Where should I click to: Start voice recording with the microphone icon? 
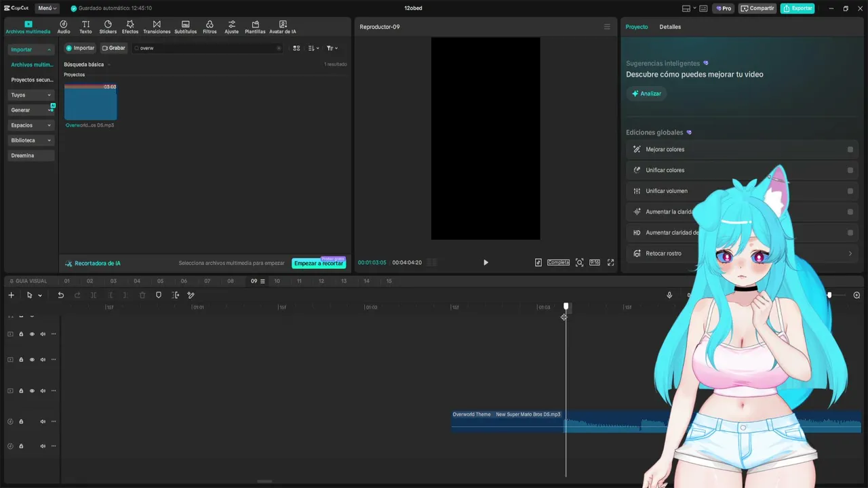point(669,295)
